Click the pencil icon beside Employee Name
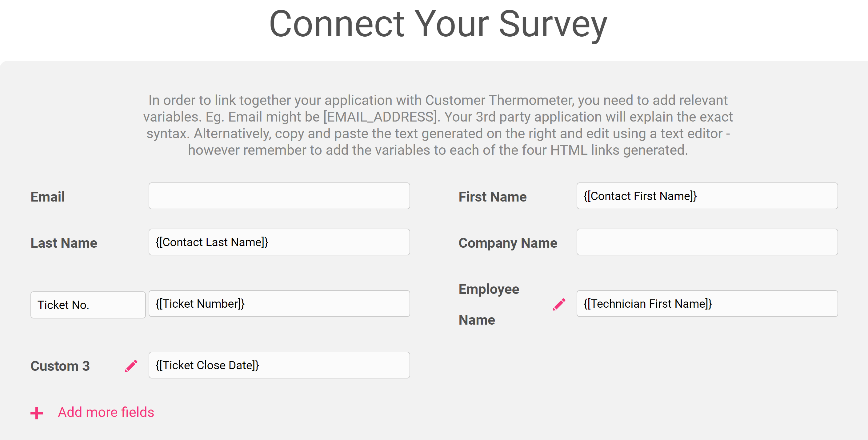 [x=559, y=304]
